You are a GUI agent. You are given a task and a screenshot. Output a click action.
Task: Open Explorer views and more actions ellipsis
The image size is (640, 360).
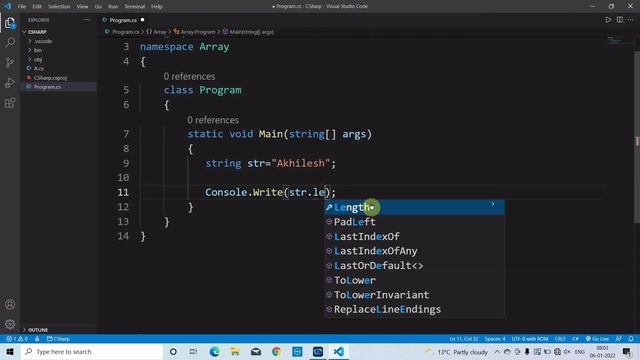(x=87, y=20)
